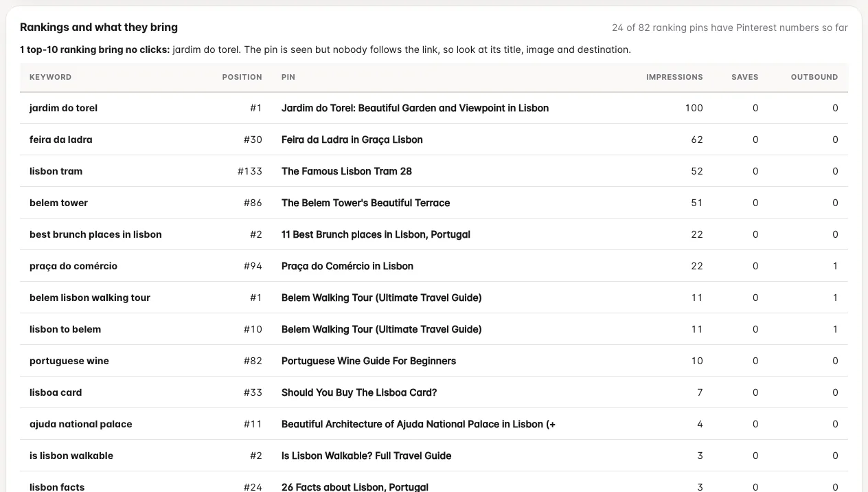Click position #11 in ajuda national palace row
This screenshot has width=868, height=492.
[x=253, y=424]
